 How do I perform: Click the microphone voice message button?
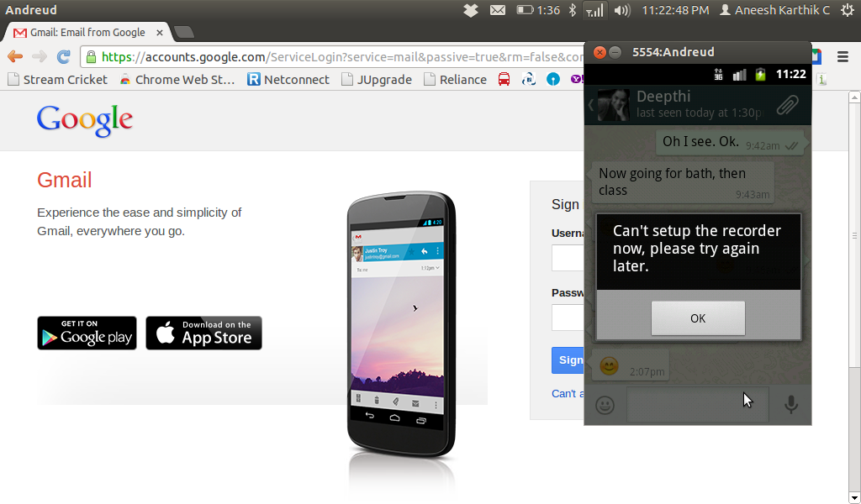[x=790, y=405]
